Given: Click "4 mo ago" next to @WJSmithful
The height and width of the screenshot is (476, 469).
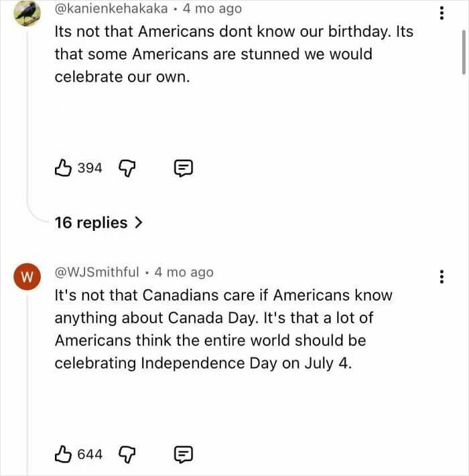Looking at the screenshot, I should click(184, 272).
